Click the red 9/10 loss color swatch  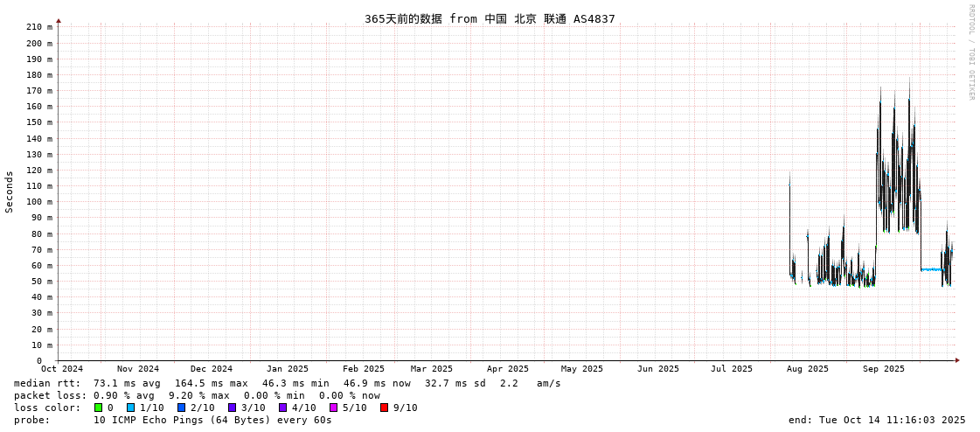384,408
